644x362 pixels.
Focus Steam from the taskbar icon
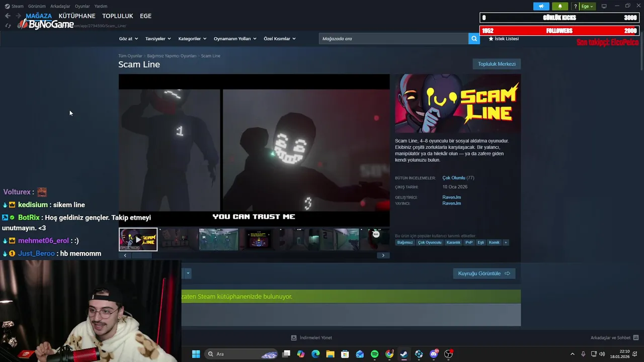pyautogui.click(x=404, y=354)
